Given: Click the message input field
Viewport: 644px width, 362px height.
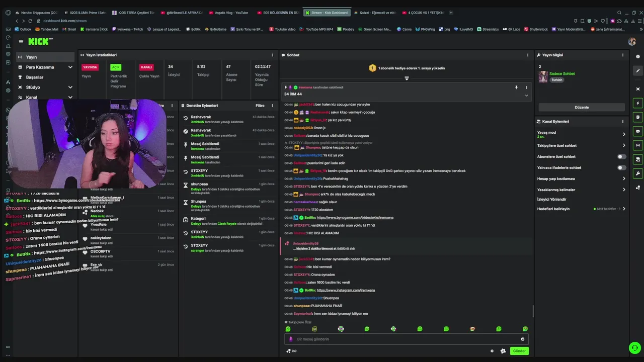Looking at the screenshot, I should coord(406,339).
